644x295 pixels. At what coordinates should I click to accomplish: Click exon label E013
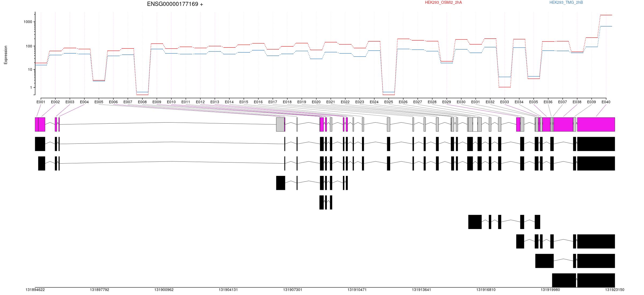(215, 102)
